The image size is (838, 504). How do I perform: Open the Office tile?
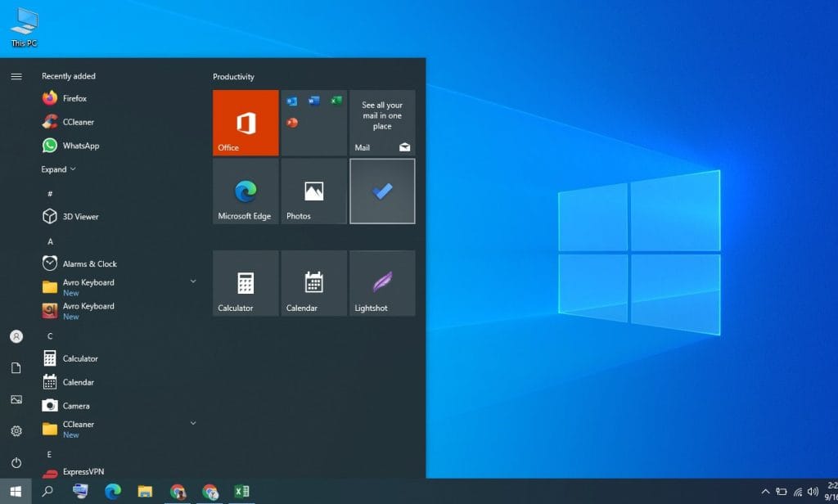tap(246, 123)
